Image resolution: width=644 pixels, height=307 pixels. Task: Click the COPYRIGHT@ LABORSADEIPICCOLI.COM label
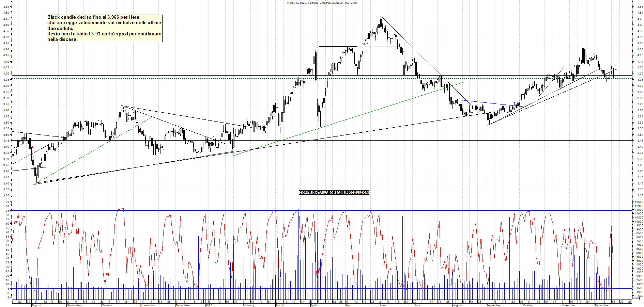pos(334,192)
